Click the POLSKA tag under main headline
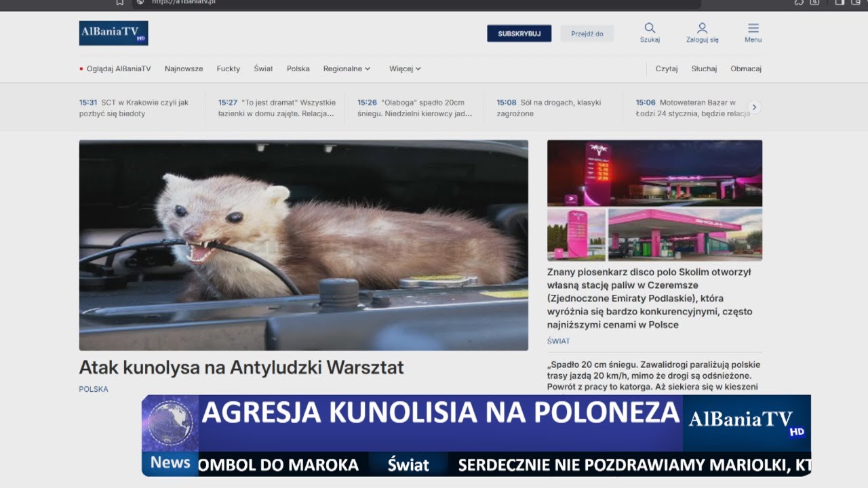The width and height of the screenshot is (868, 488). (94, 389)
